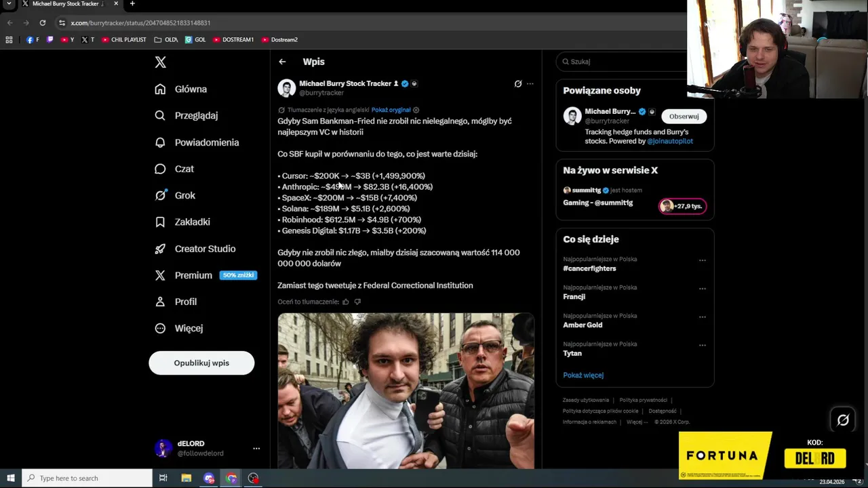Go back with the Wpis back arrow
This screenshot has width=868, height=488.
282,62
